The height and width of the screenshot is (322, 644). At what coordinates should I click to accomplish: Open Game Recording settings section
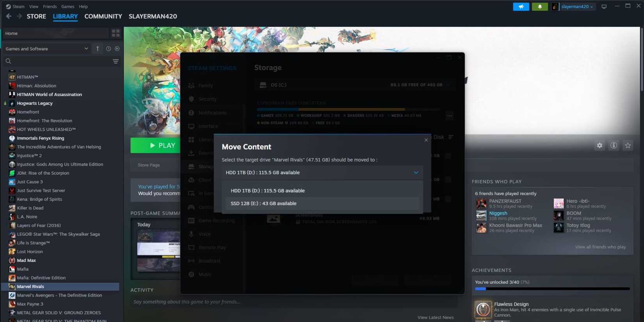(217, 221)
